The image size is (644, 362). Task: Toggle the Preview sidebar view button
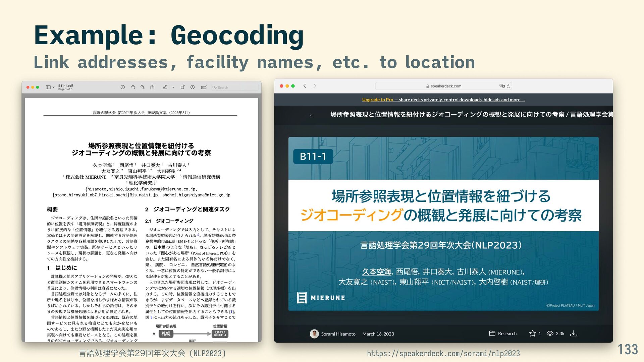48,87
